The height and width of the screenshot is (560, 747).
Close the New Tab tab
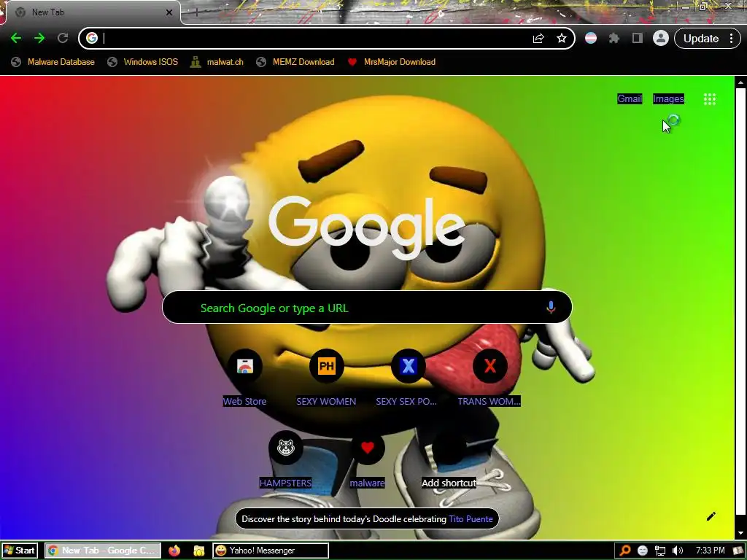169,12
